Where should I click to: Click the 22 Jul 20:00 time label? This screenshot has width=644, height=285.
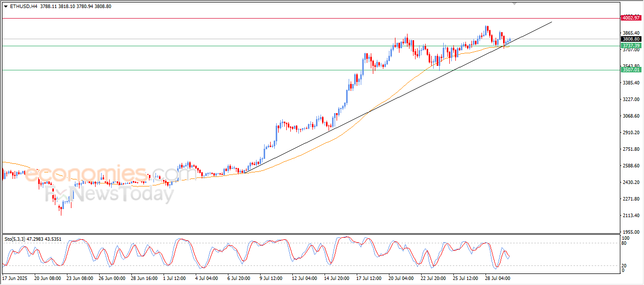click(434, 277)
